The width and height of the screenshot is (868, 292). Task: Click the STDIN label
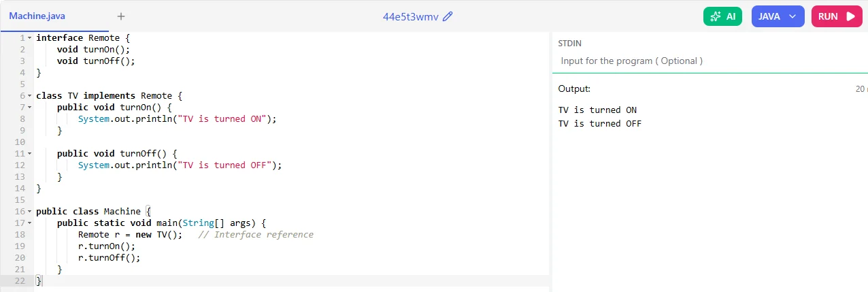[570, 43]
